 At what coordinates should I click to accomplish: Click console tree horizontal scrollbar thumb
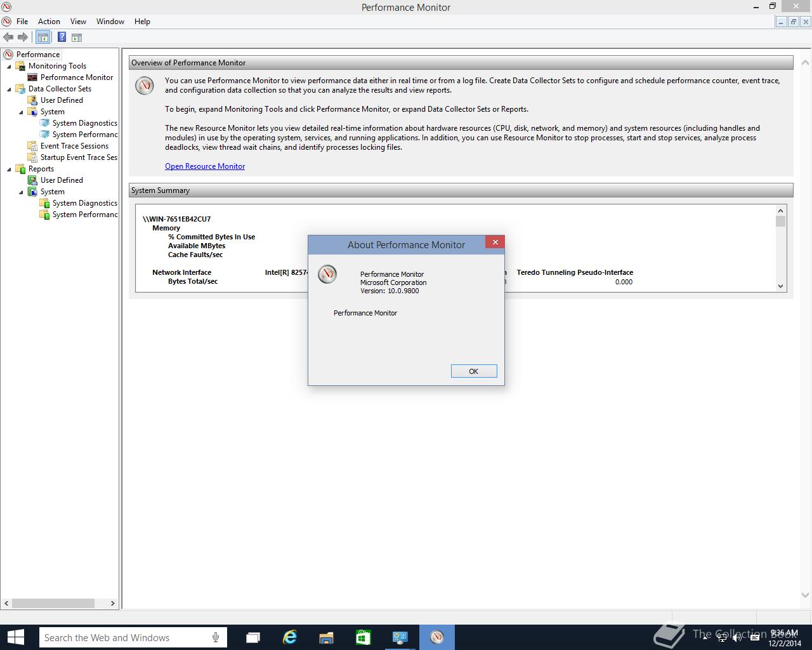pyautogui.click(x=53, y=604)
